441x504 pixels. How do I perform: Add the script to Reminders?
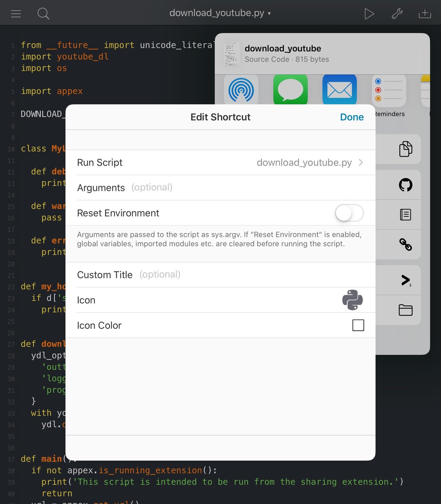[388, 89]
